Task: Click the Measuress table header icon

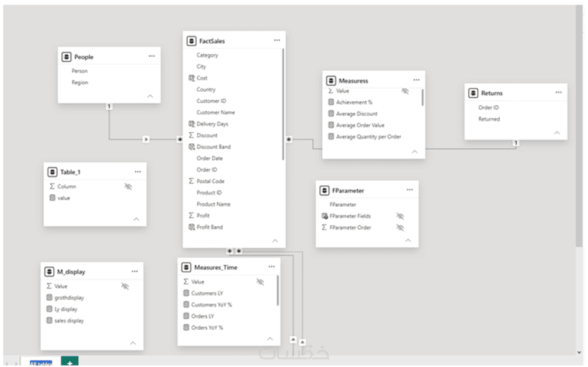Action: click(x=331, y=80)
